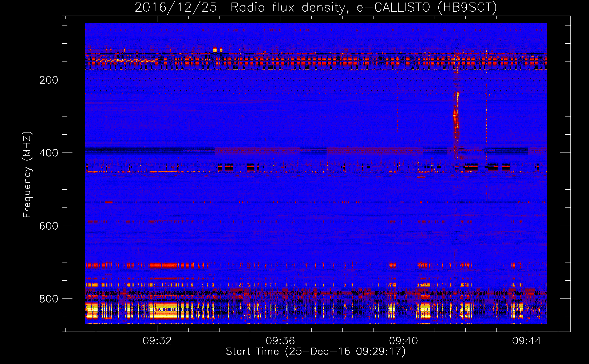Click the '09:44' time axis label
This screenshot has width=589, height=364.
click(x=527, y=341)
